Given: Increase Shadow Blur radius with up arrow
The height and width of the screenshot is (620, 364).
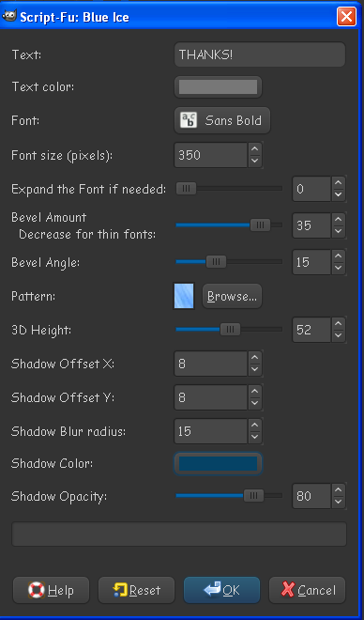Looking at the screenshot, I should (x=255, y=425).
